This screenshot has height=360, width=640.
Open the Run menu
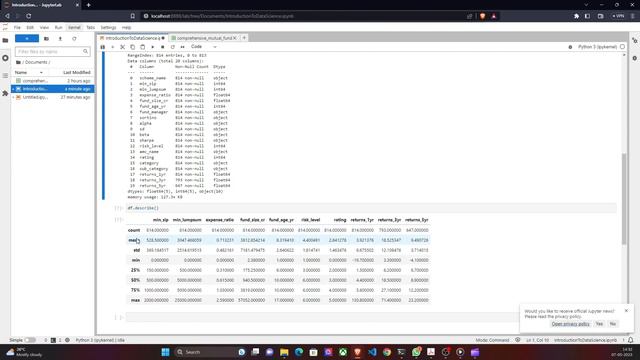pyautogui.click(x=58, y=27)
